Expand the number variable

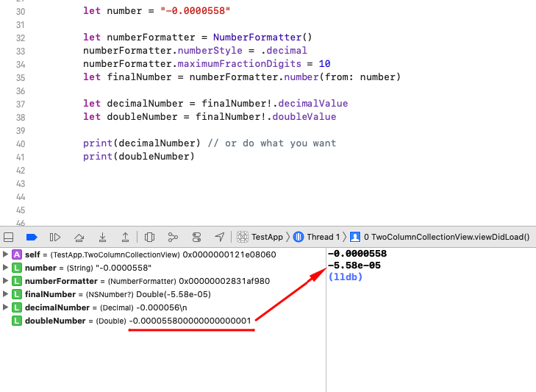(5, 268)
